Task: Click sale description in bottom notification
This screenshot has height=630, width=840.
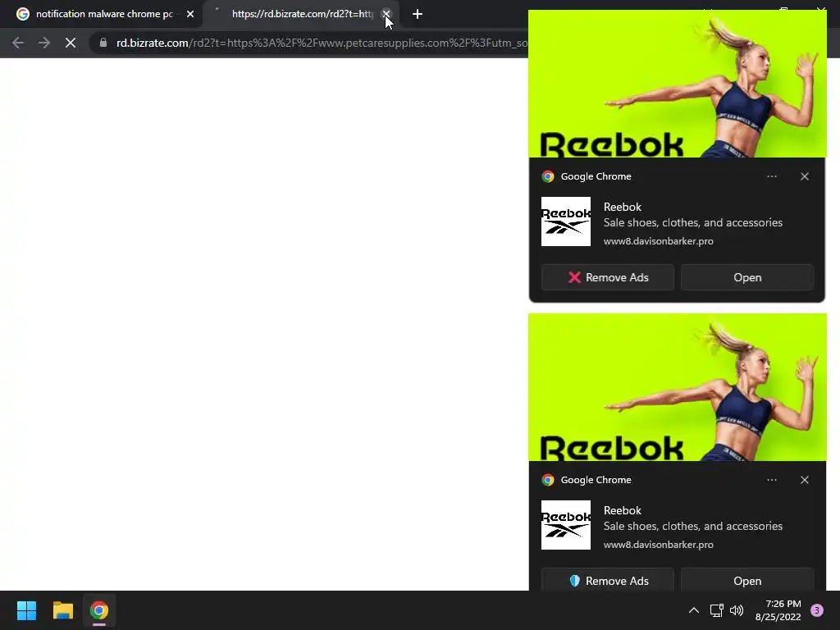Action: (x=692, y=526)
